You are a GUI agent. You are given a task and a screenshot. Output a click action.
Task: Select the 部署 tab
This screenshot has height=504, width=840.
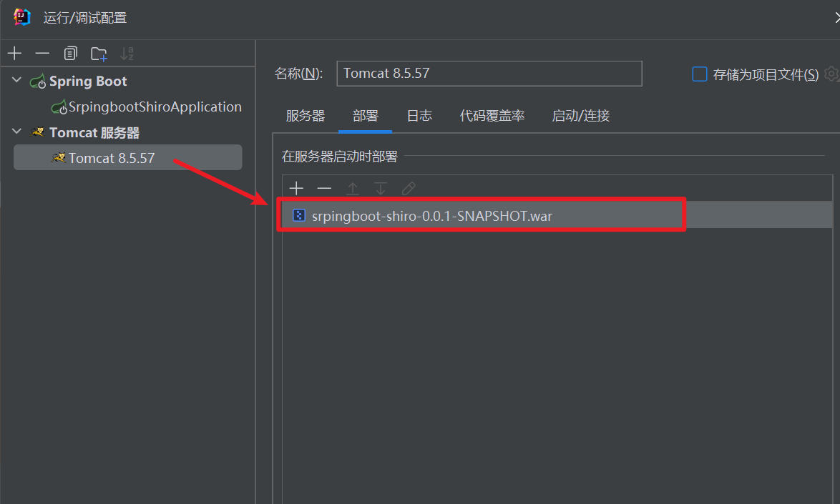click(366, 116)
